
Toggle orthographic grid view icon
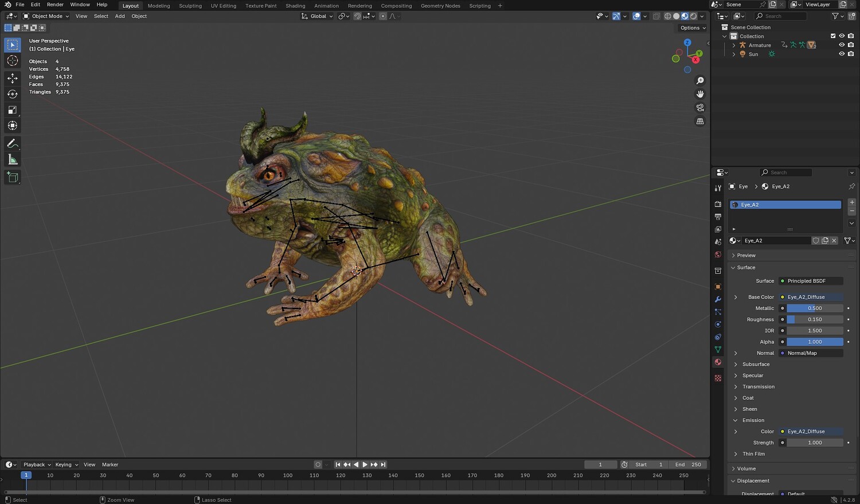pyautogui.click(x=700, y=122)
